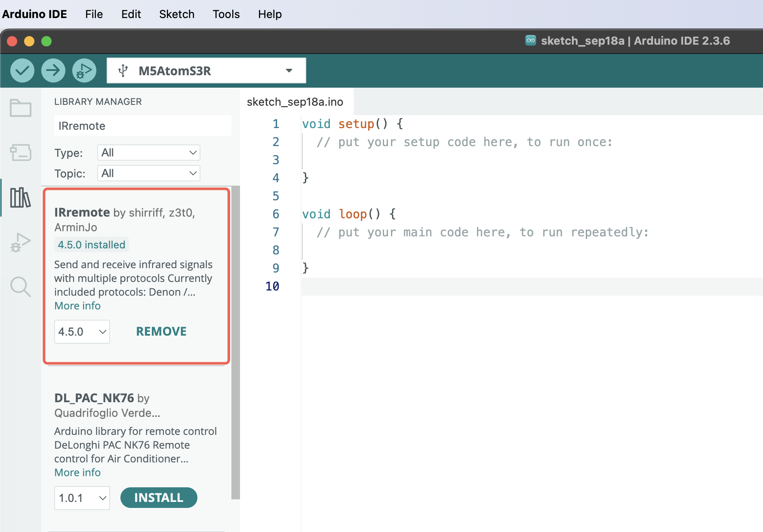Open the Tools menu
The image size is (763, 532).
[226, 14]
